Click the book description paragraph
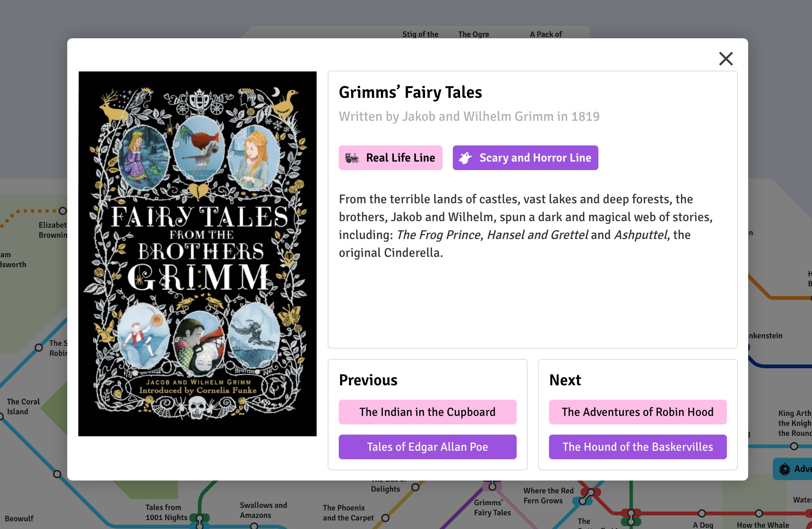The width and height of the screenshot is (812, 529). 526,226
